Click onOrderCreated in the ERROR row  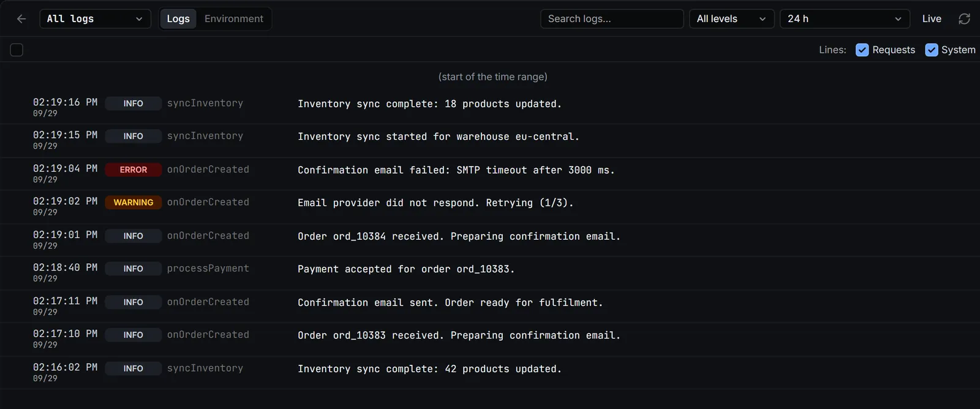pyautogui.click(x=208, y=169)
